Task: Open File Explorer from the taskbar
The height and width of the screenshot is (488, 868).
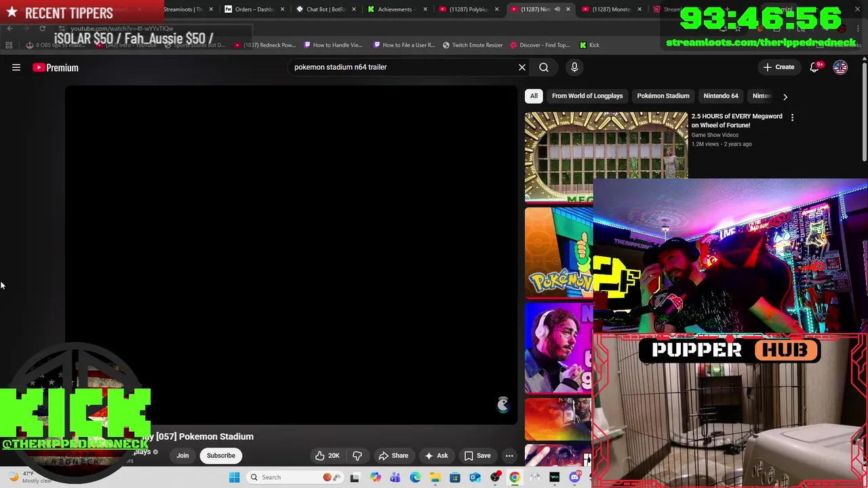Action: 435,477
